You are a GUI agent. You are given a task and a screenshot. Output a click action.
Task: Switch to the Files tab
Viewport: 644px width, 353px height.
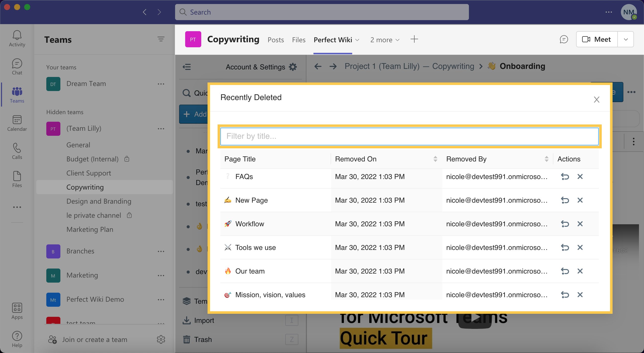[299, 40]
